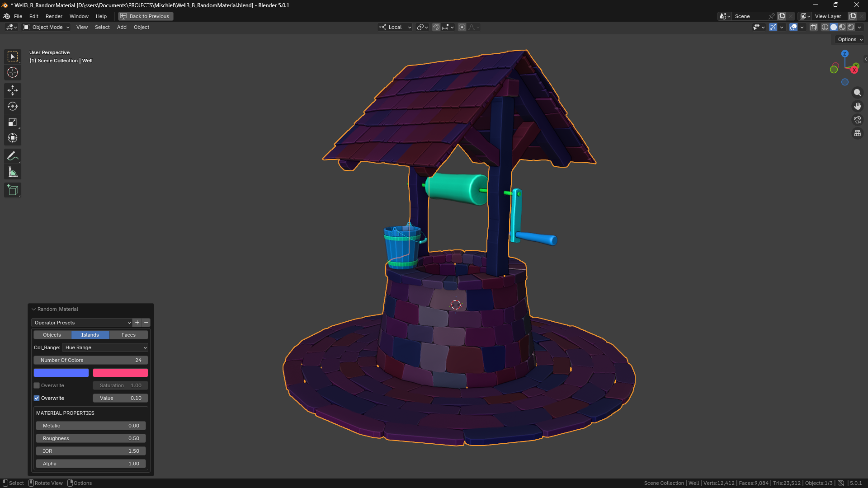
Task: Select the Scale tool
Action: [13, 122]
